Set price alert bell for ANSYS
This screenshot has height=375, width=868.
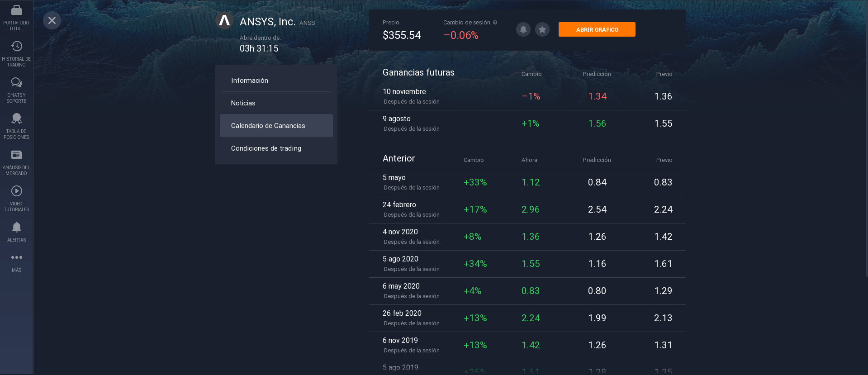tap(523, 29)
